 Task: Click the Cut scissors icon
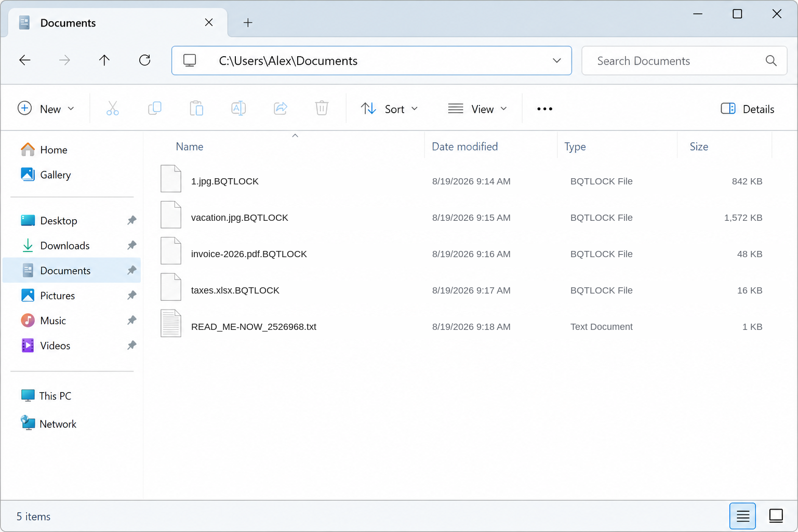tap(113, 109)
